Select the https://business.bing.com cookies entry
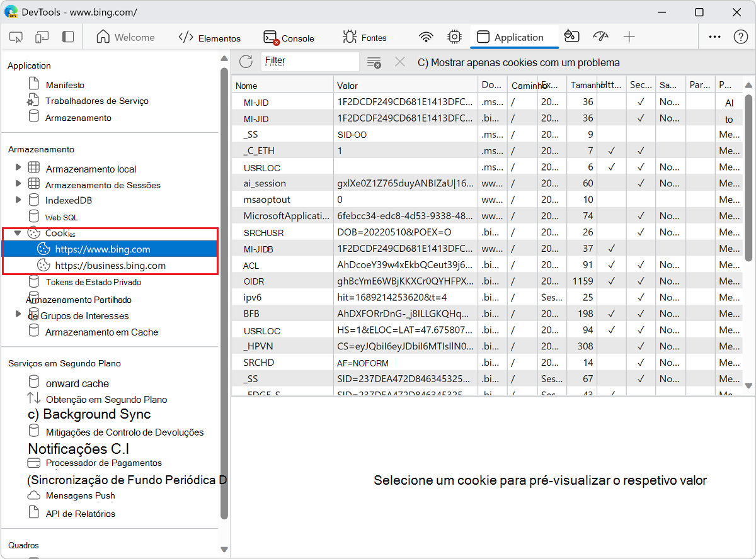This screenshot has height=559, width=756. [110, 266]
